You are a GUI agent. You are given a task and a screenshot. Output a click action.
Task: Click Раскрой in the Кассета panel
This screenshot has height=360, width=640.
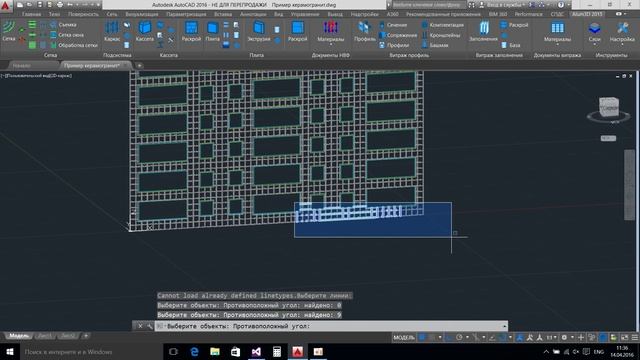tap(191, 31)
